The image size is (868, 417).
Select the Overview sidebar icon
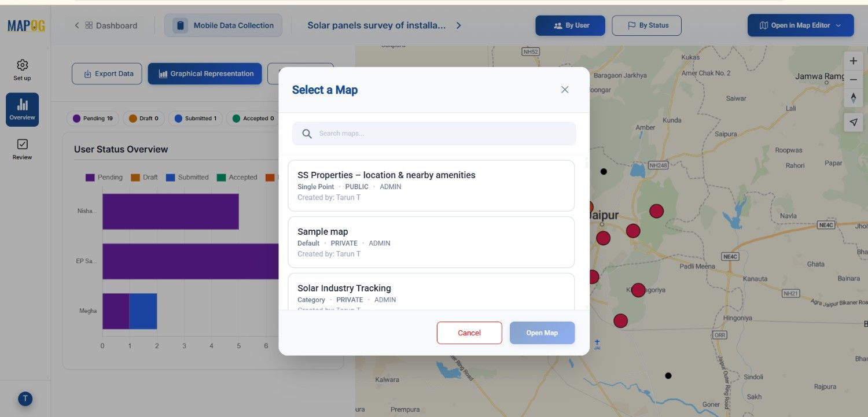pos(21,109)
